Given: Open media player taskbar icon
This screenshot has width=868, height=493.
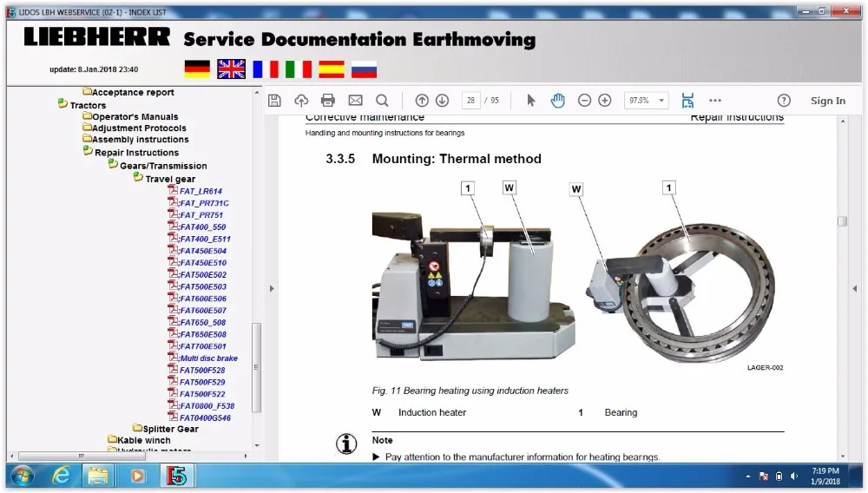Looking at the screenshot, I should (137, 476).
